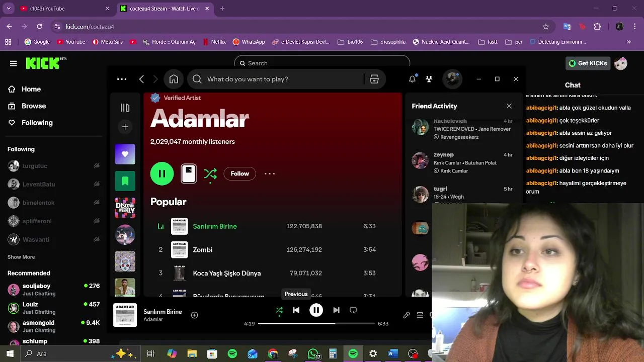644x362 pixels.
Task: Open Spotify queue icon
Action: (x=420, y=315)
